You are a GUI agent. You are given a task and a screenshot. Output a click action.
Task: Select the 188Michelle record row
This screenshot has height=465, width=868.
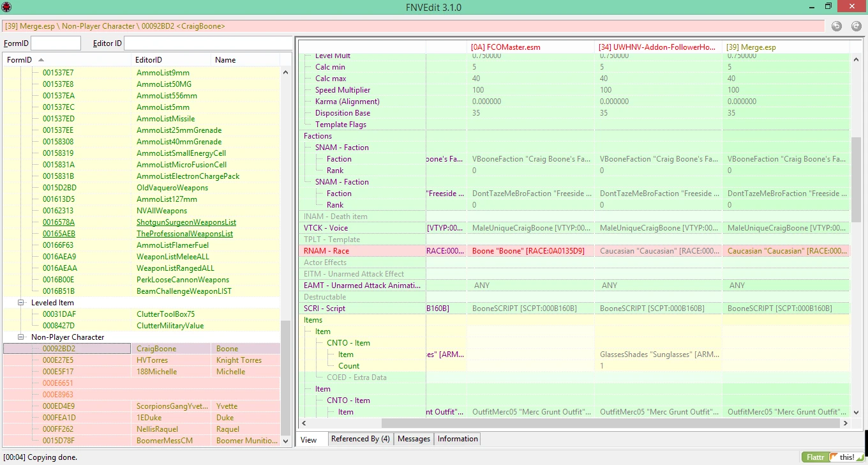(x=141, y=372)
